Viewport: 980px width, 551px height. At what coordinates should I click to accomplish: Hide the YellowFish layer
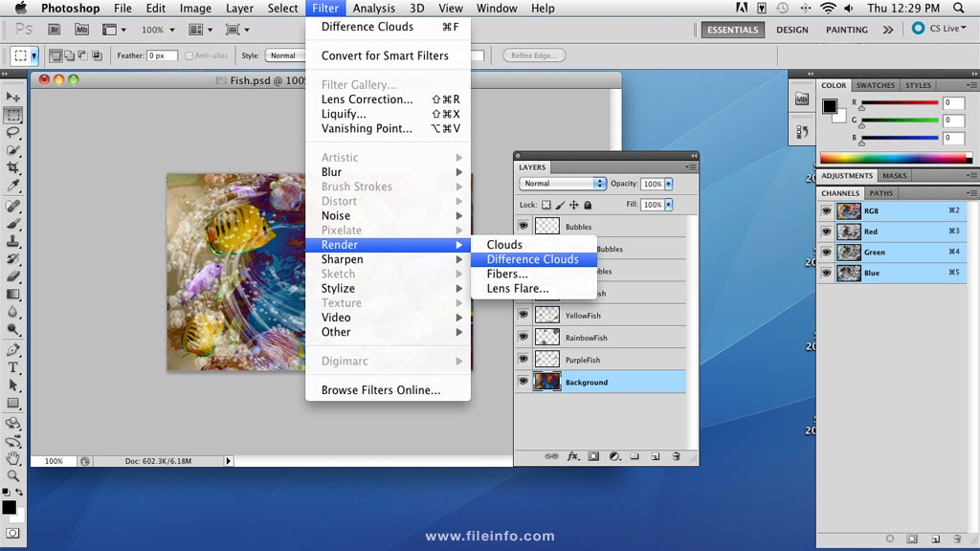[523, 316]
